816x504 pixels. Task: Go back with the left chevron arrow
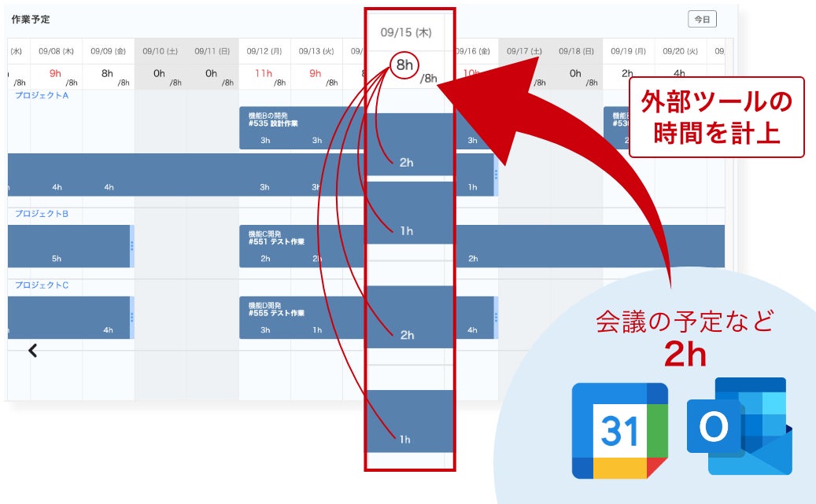pyautogui.click(x=33, y=351)
